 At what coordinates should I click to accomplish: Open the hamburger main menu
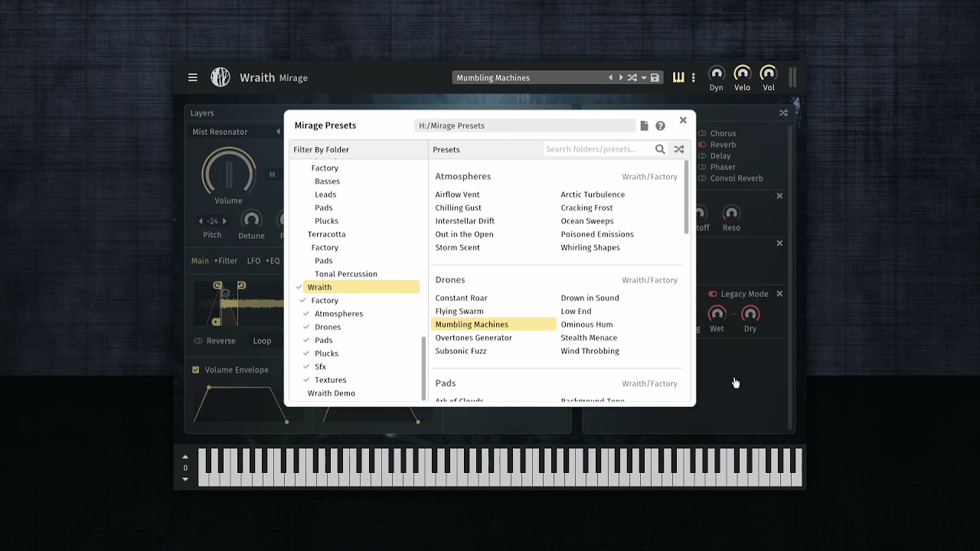coord(193,77)
